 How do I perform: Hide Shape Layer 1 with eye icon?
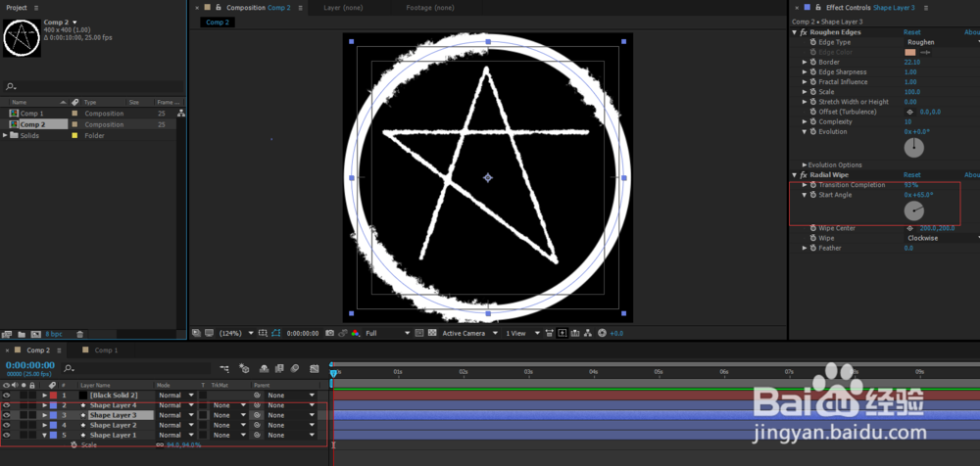click(x=6, y=436)
